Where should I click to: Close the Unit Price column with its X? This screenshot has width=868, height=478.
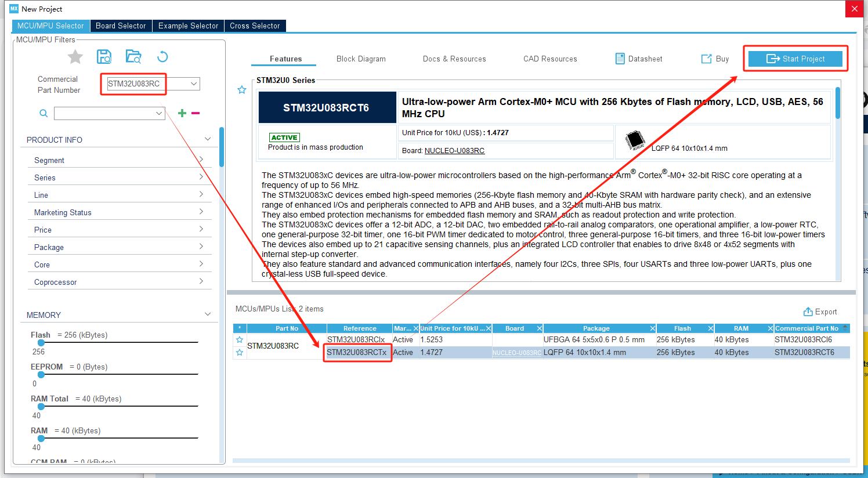click(x=489, y=328)
